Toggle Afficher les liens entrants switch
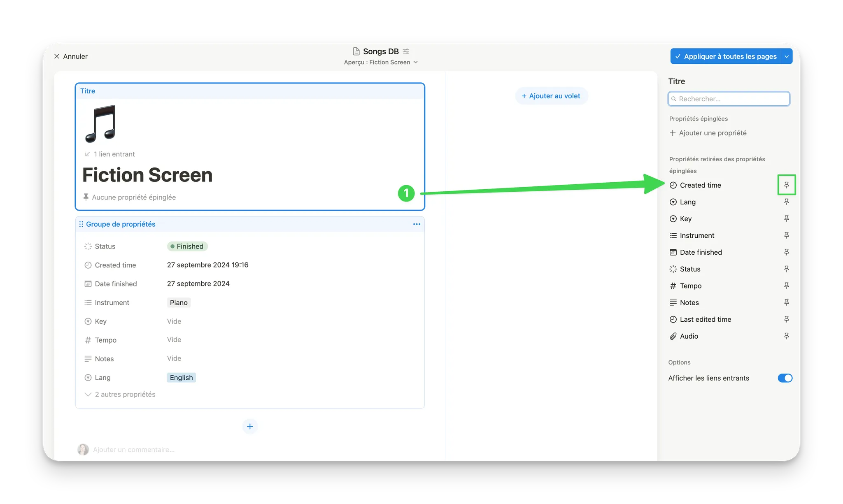Screen dimensions: 843x504 click(x=785, y=378)
